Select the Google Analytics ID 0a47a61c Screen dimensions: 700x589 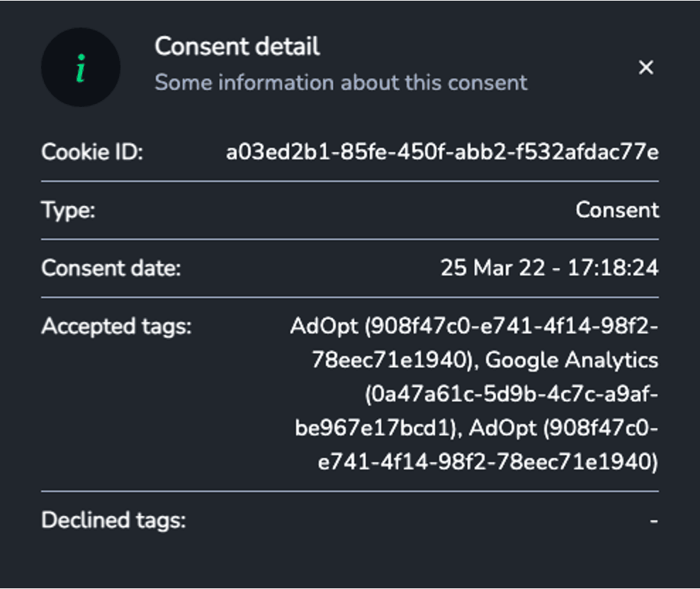click(x=476, y=411)
